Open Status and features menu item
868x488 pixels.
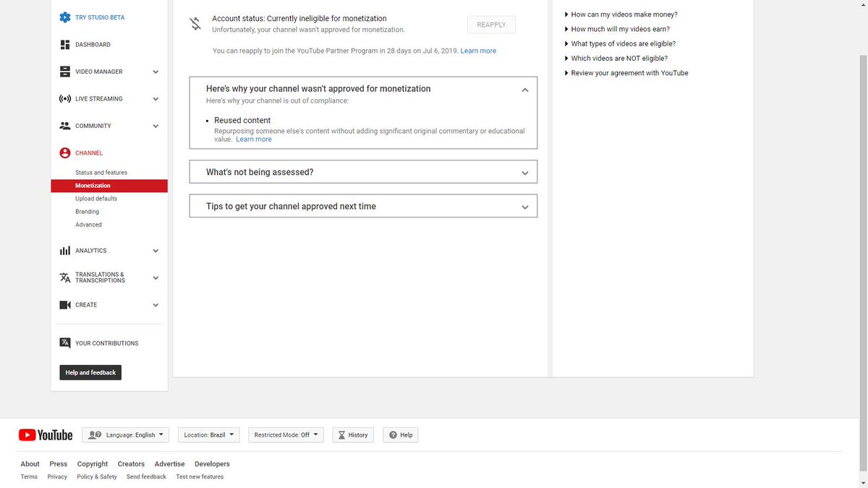(x=101, y=173)
